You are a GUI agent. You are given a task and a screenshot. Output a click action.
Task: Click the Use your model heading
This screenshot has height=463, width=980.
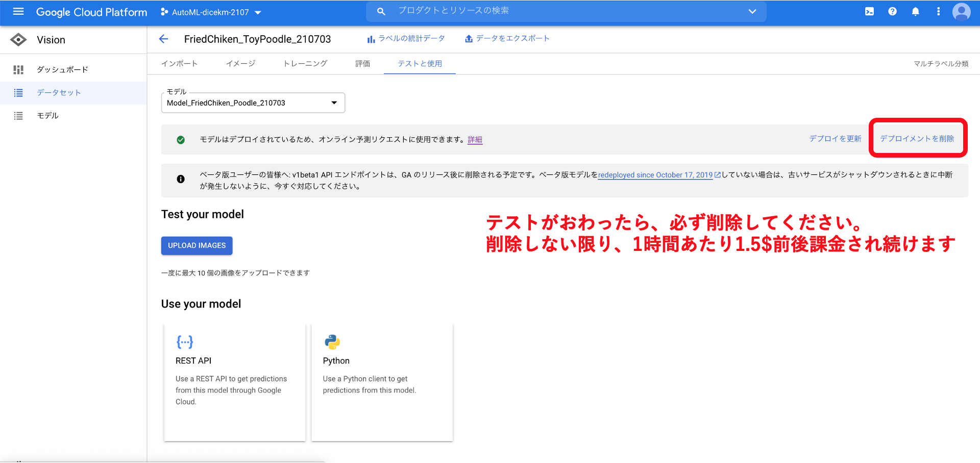(x=201, y=304)
